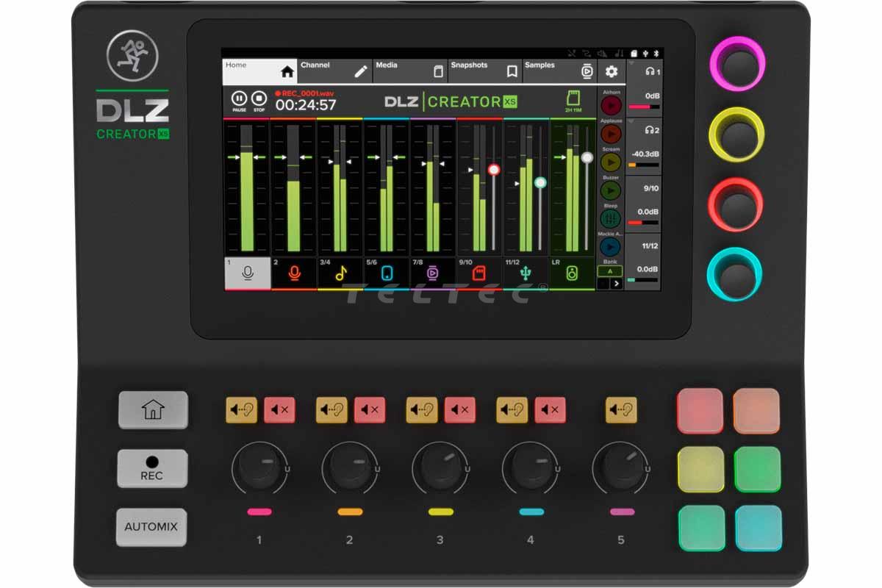The image size is (882, 588).
Task: Trigger the Airhorn sample play icon
Action: click(611, 106)
